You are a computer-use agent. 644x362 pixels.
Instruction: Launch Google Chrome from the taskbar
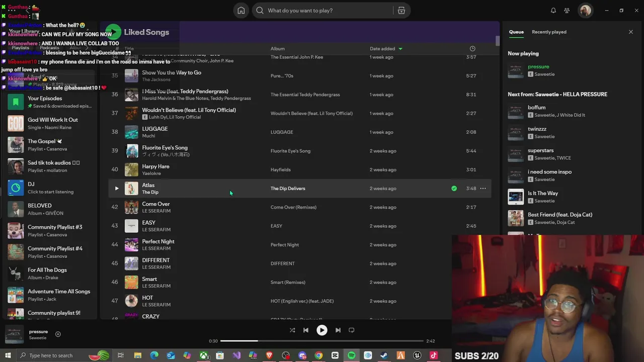(318, 355)
